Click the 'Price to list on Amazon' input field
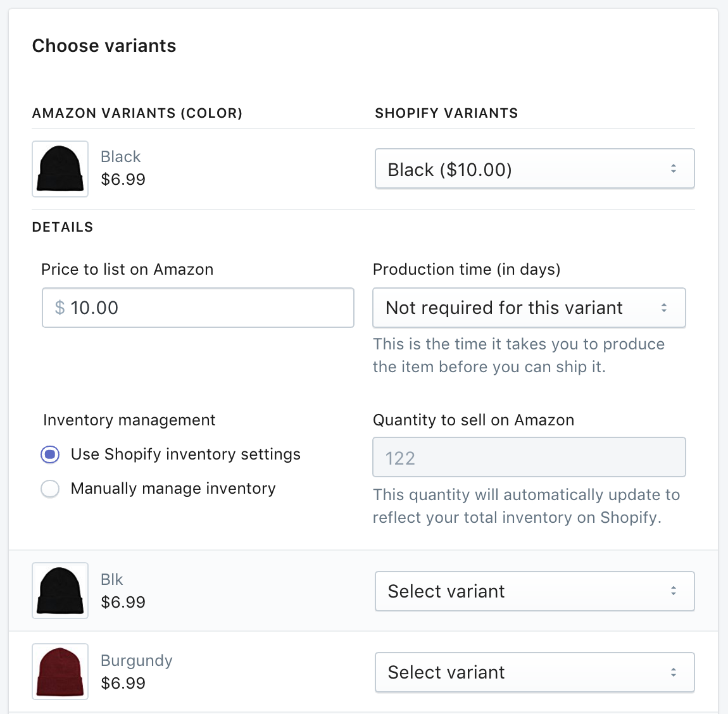This screenshot has width=728, height=714. (x=198, y=308)
